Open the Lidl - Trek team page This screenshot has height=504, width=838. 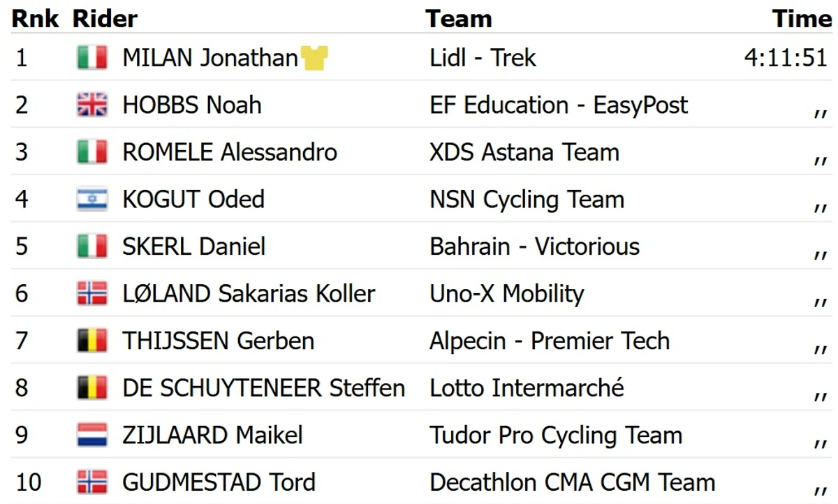[483, 58]
